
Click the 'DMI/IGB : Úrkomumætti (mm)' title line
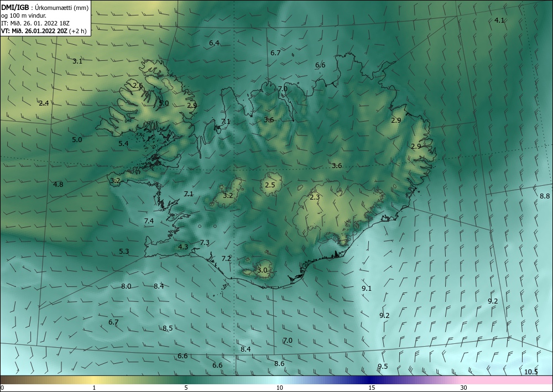tap(45, 7)
